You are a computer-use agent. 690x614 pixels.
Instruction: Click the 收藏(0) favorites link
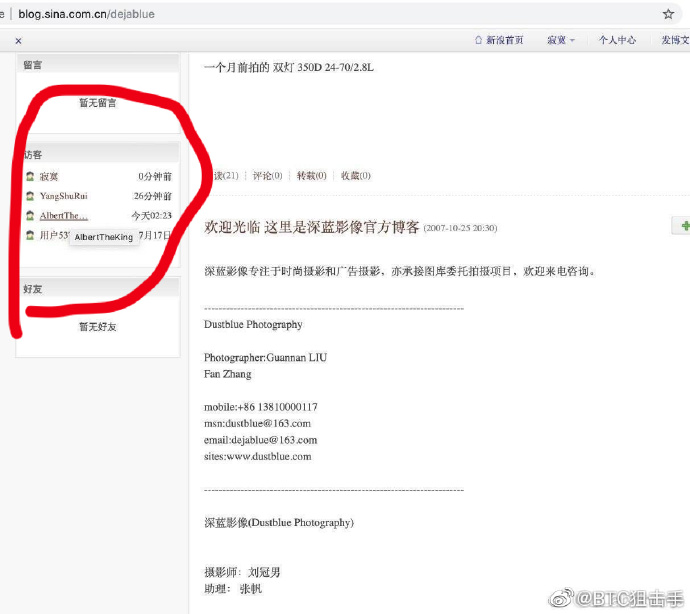pyautogui.click(x=355, y=176)
